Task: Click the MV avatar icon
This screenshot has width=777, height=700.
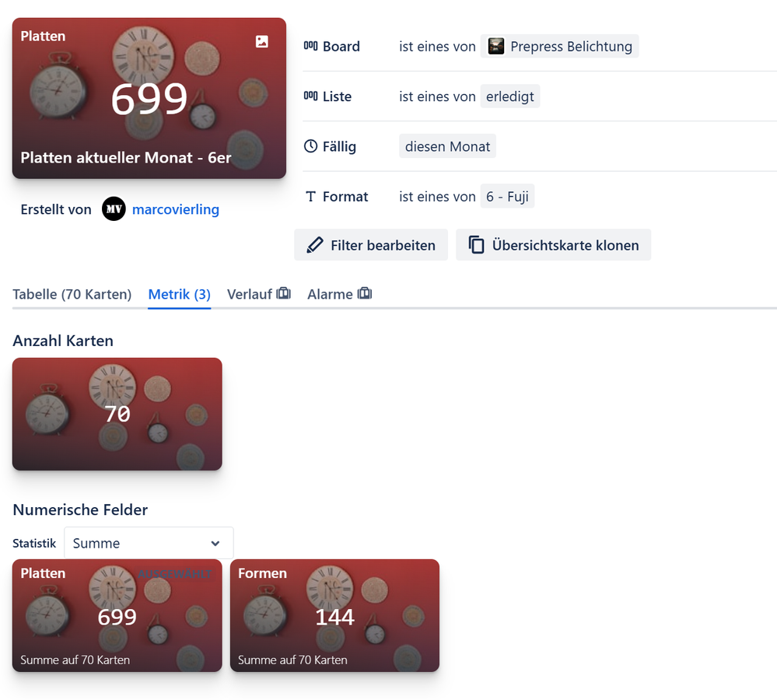Action: (114, 209)
